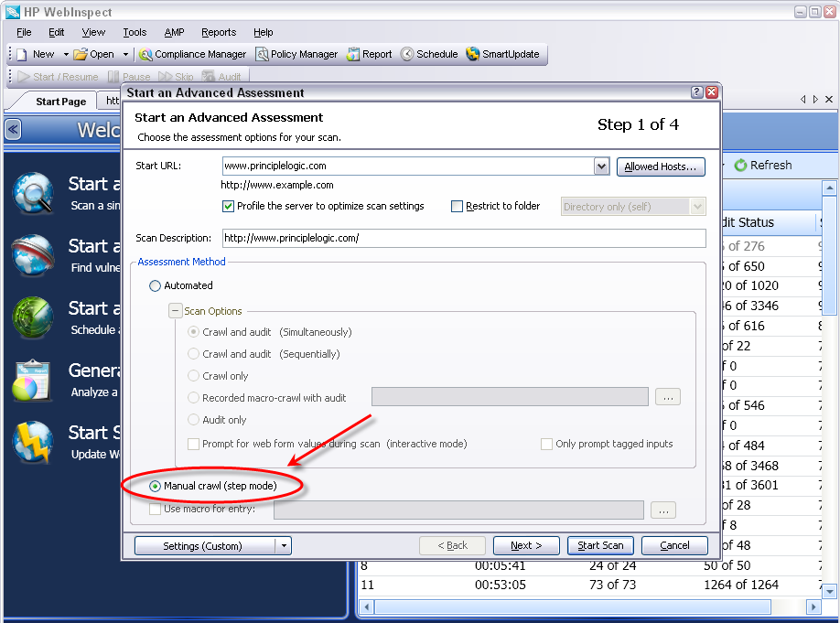Click the Start Scan button
The image size is (840, 623).
click(600, 545)
